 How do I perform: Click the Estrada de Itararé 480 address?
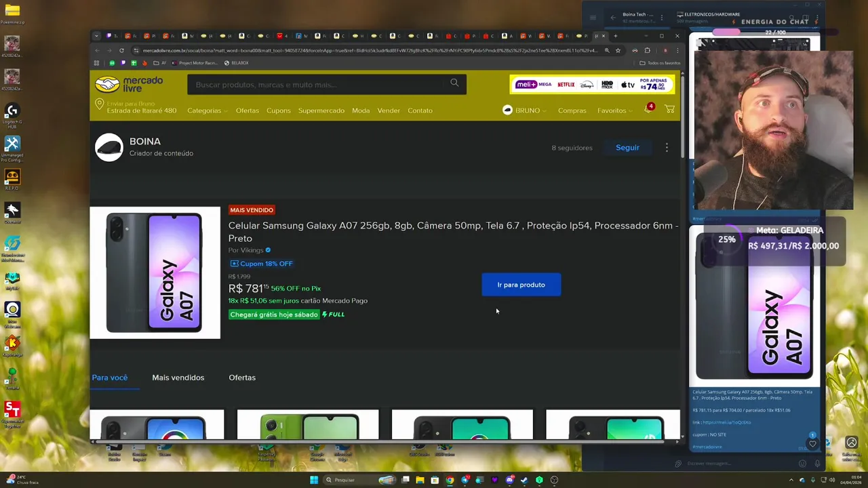(142, 110)
